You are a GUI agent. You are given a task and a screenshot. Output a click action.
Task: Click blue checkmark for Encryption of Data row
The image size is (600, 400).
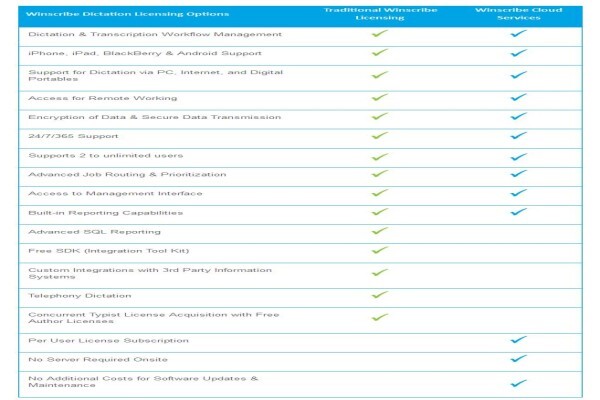click(518, 116)
